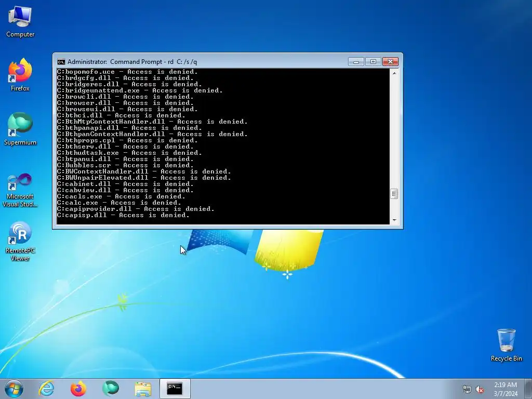This screenshot has height=399, width=532.
Task: Launch Supermium from the taskbar
Action: pos(111,389)
